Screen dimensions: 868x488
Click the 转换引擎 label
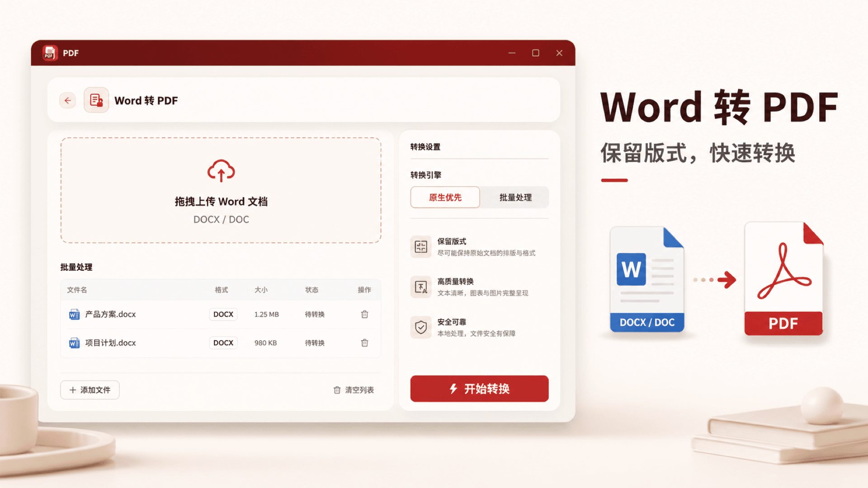[x=425, y=175]
